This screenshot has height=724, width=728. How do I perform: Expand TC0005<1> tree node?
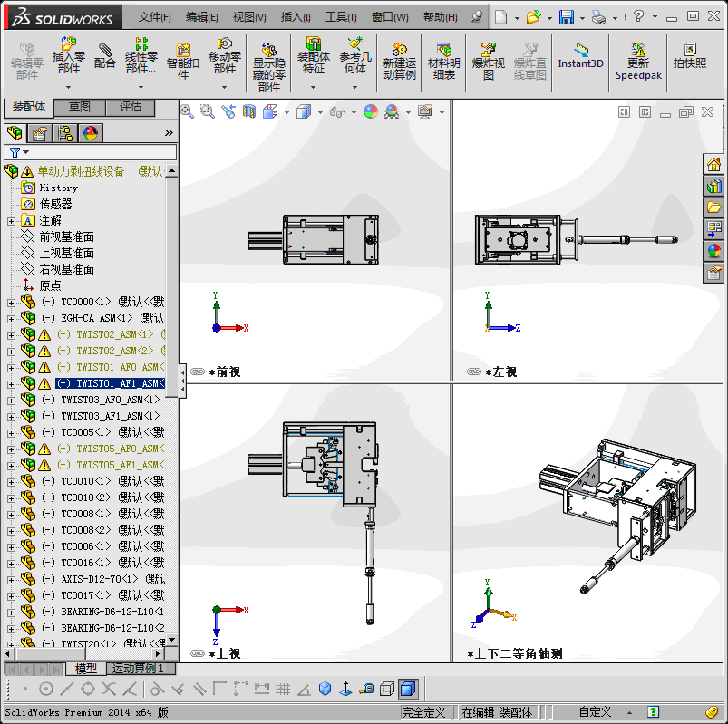pos(11,433)
